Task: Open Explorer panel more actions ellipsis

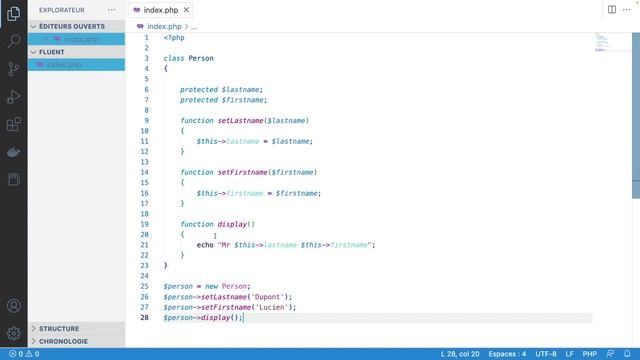Action: [x=111, y=10]
